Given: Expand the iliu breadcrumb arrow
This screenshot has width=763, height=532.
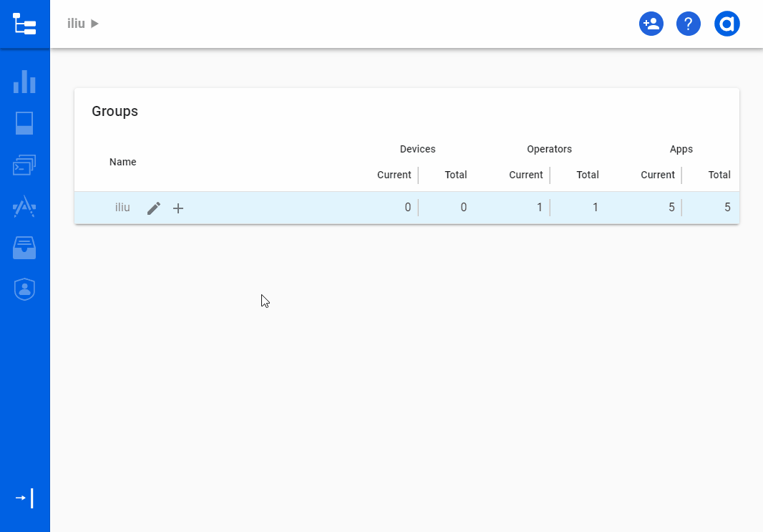Looking at the screenshot, I should [x=94, y=23].
